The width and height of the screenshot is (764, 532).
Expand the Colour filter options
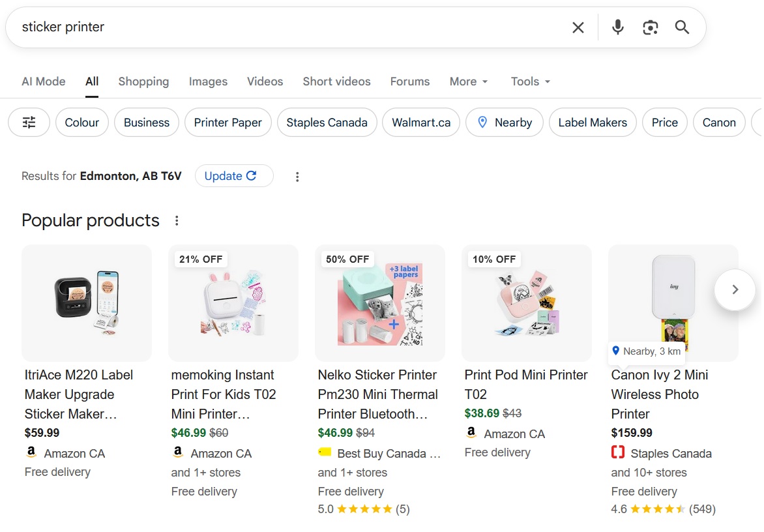click(82, 123)
